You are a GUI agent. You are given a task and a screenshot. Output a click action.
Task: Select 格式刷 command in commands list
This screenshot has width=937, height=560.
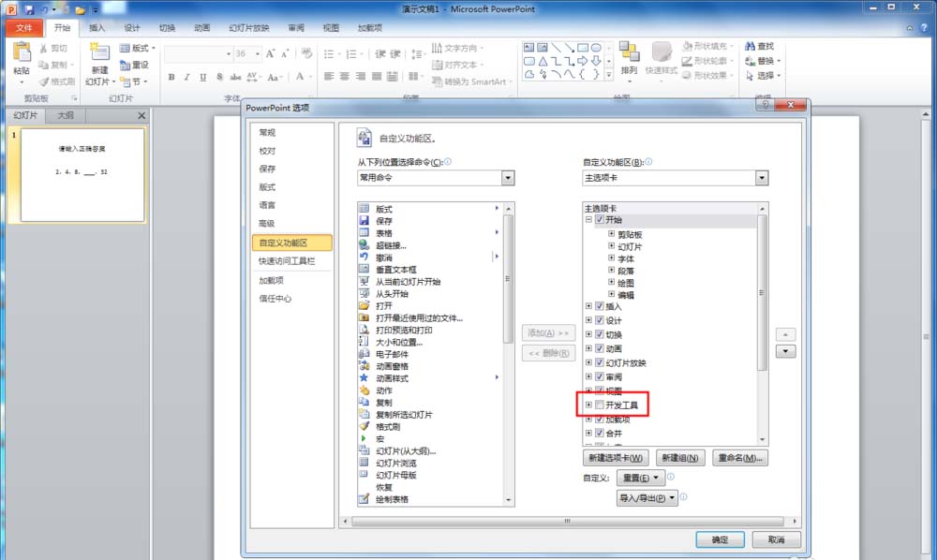(x=388, y=427)
